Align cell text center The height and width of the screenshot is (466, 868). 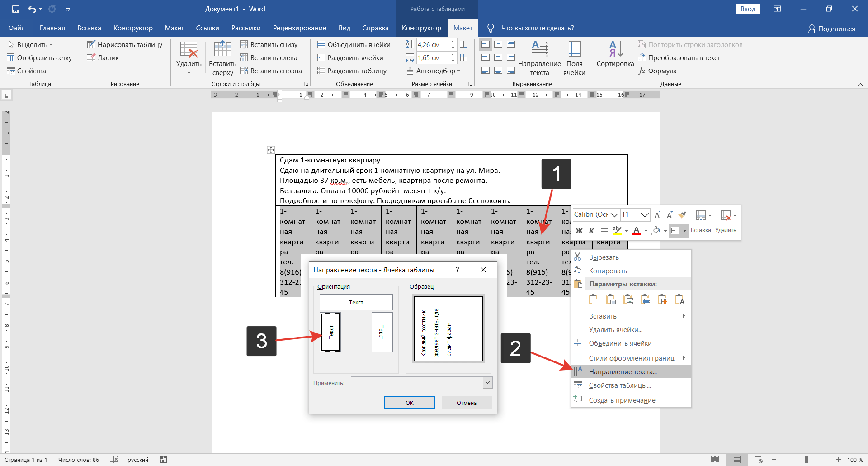(498, 57)
